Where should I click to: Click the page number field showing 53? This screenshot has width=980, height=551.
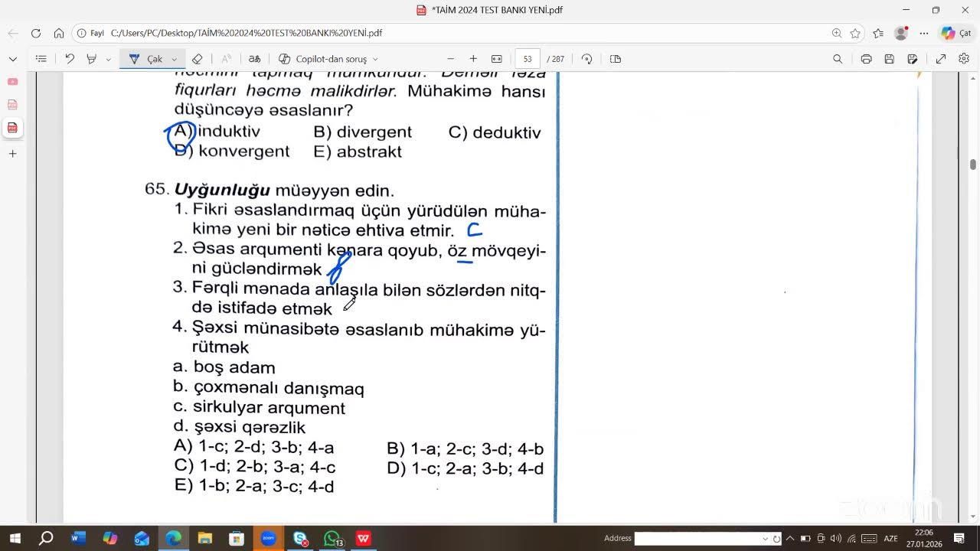(x=528, y=59)
